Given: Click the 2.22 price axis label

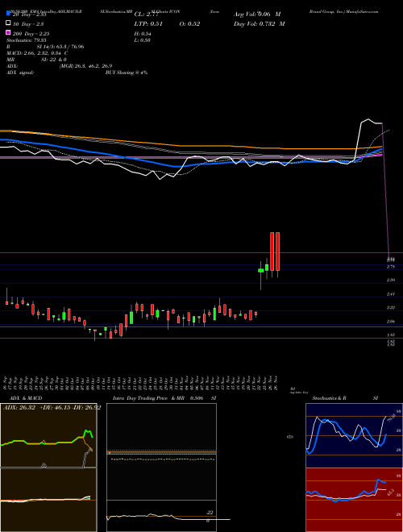Looking at the screenshot, I should [x=391, y=308].
